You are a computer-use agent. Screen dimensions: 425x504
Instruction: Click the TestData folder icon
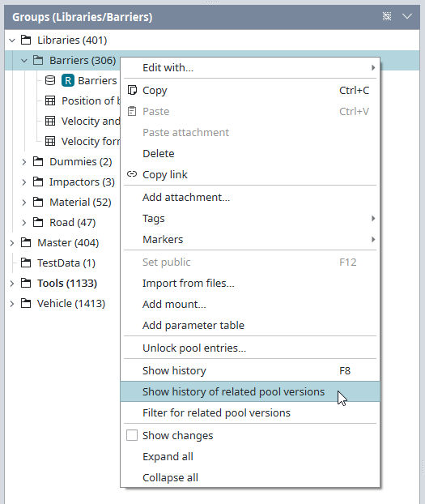click(26, 263)
